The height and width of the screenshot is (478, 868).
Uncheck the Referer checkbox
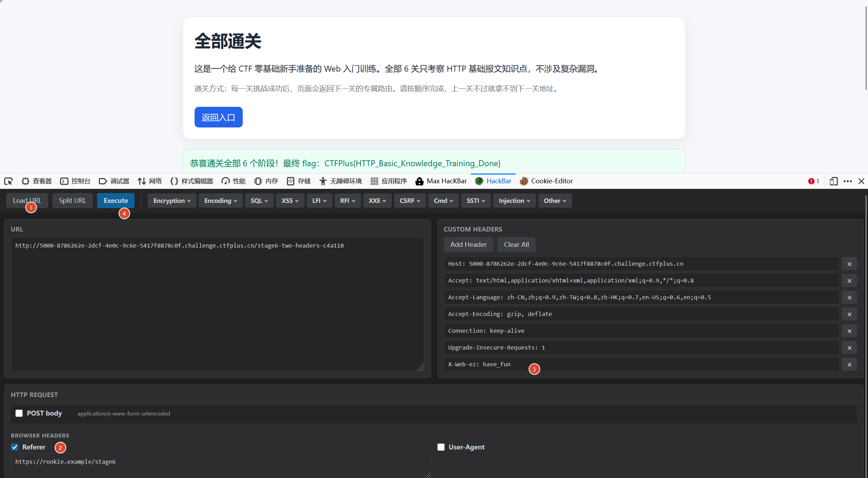[x=15, y=447]
